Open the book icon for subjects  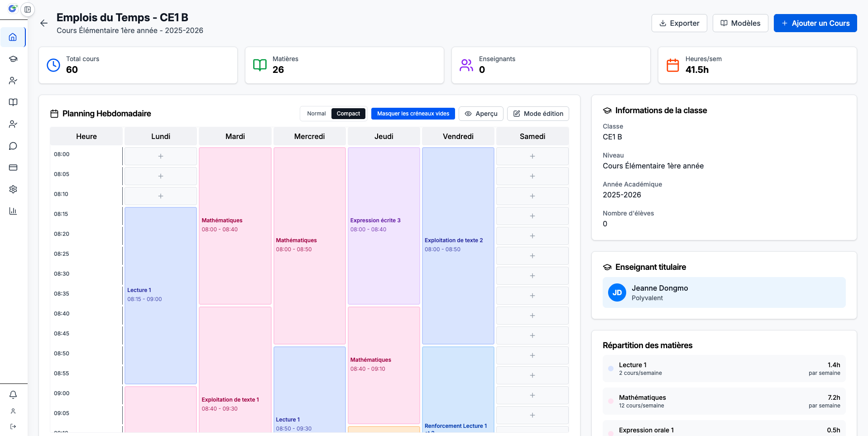tap(13, 102)
